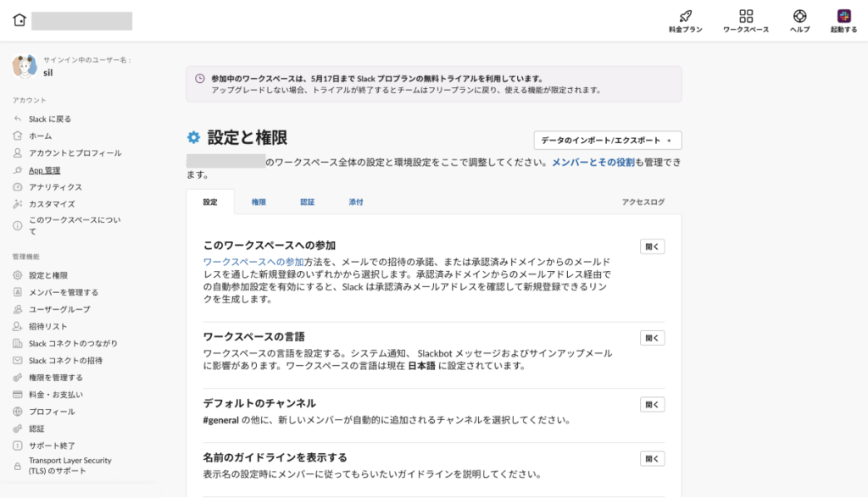Expand デフォルトのチャンネル section
868x498 pixels.
point(652,404)
